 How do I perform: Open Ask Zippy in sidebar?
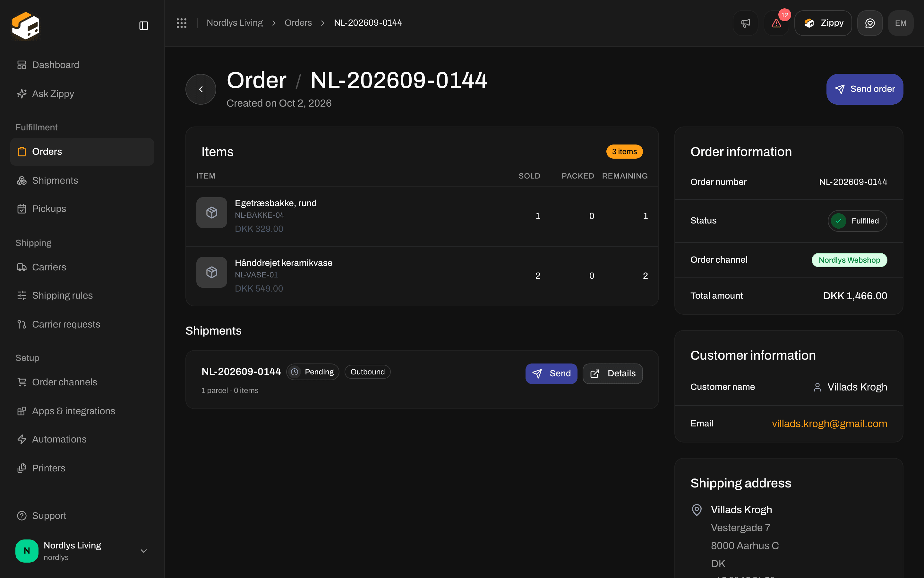[82, 94]
